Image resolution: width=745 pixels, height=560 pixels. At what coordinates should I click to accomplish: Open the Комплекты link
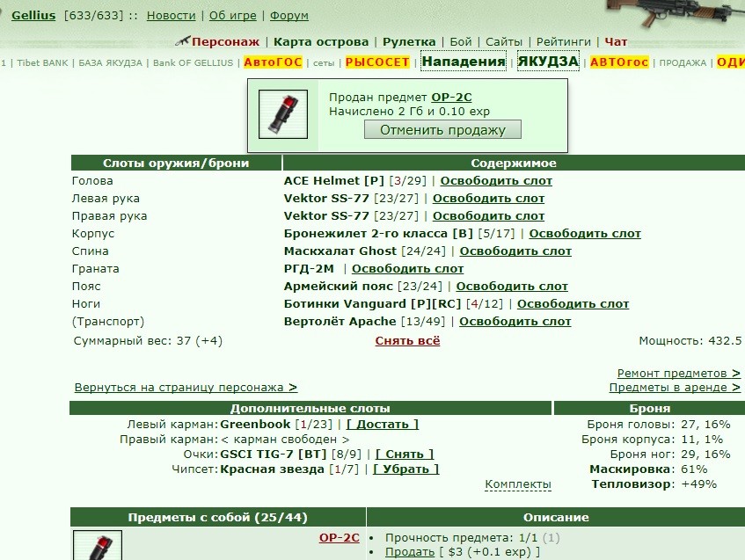518,484
